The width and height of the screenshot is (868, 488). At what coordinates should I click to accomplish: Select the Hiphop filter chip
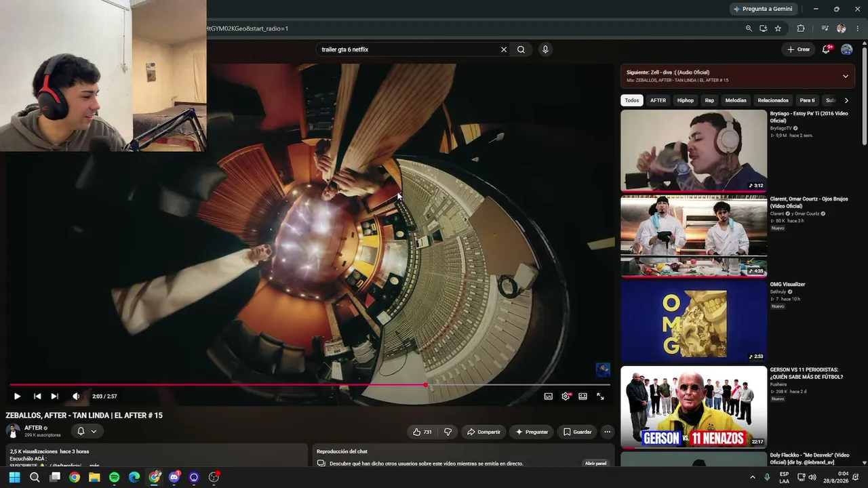(686, 100)
